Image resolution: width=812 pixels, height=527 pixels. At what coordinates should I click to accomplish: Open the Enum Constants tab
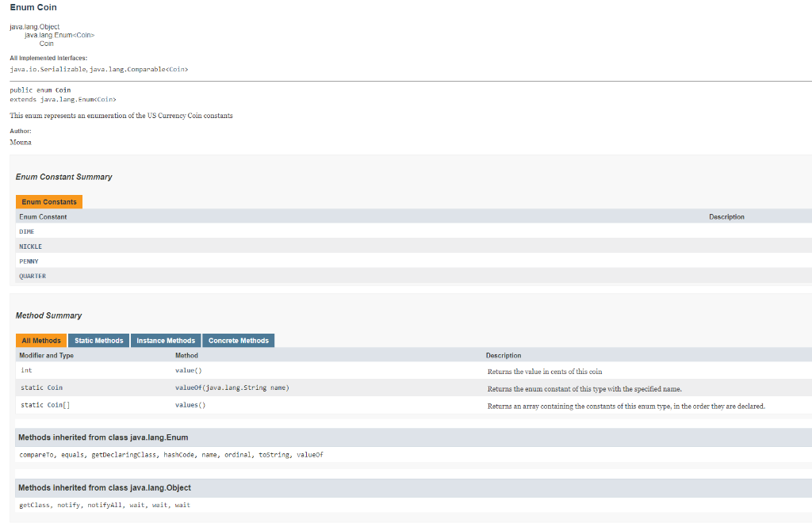(49, 202)
